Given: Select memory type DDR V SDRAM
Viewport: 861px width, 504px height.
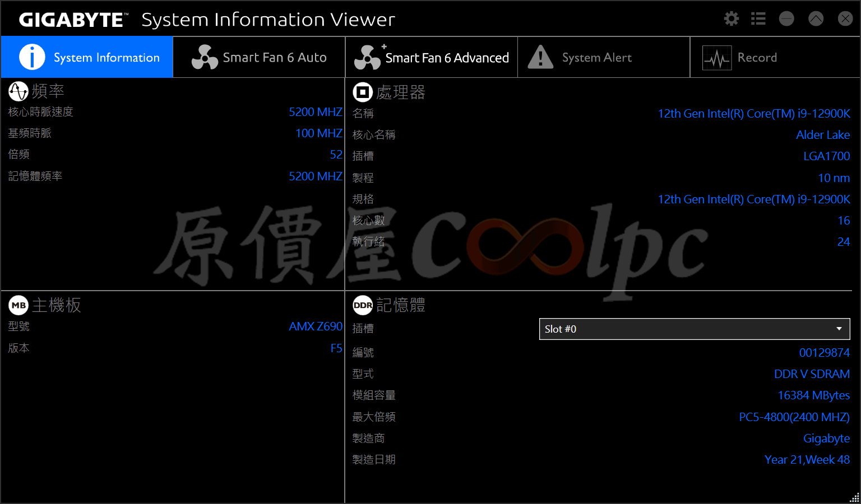Looking at the screenshot, I should coord(812,374).
